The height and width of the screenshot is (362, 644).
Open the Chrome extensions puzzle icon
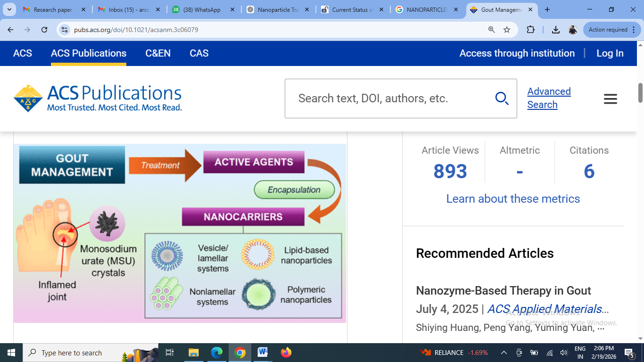(530, 30)
